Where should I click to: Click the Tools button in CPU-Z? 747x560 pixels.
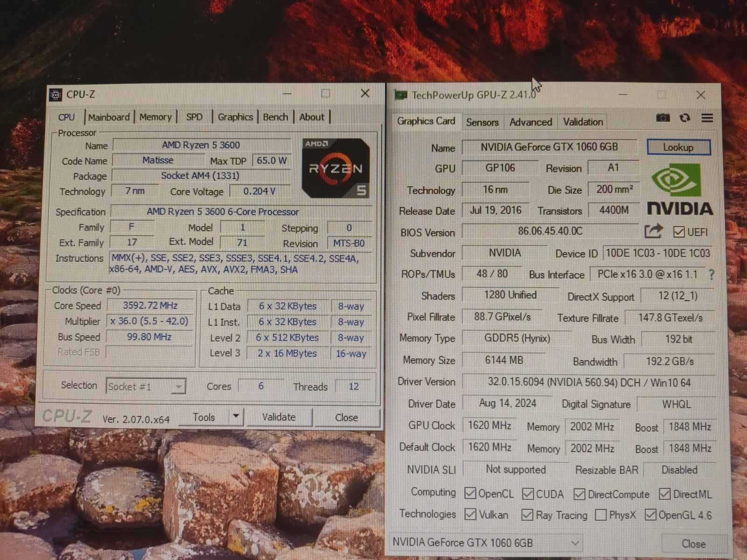[204, 417]
